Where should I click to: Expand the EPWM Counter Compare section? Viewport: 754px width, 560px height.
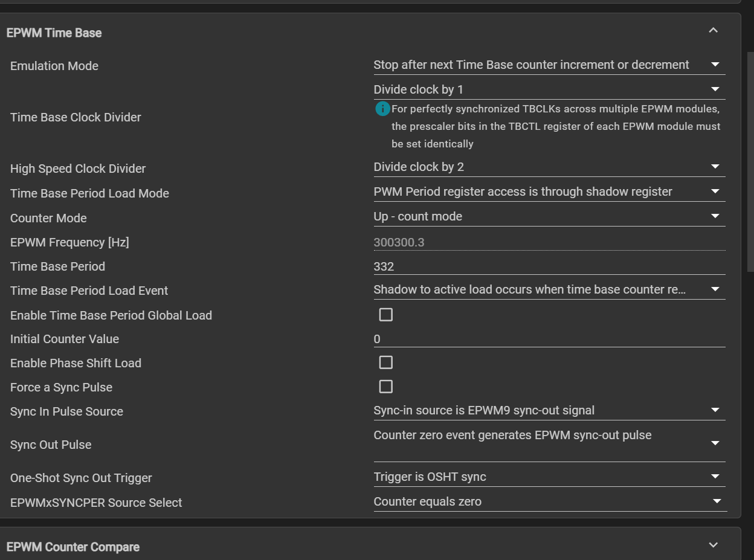click(x=713, y=545)
